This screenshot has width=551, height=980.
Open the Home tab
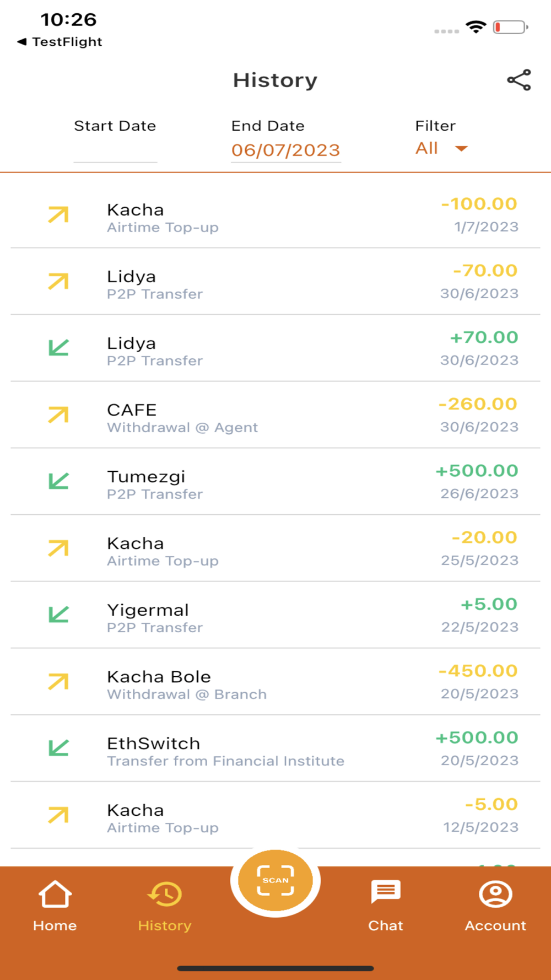point(55,905)
